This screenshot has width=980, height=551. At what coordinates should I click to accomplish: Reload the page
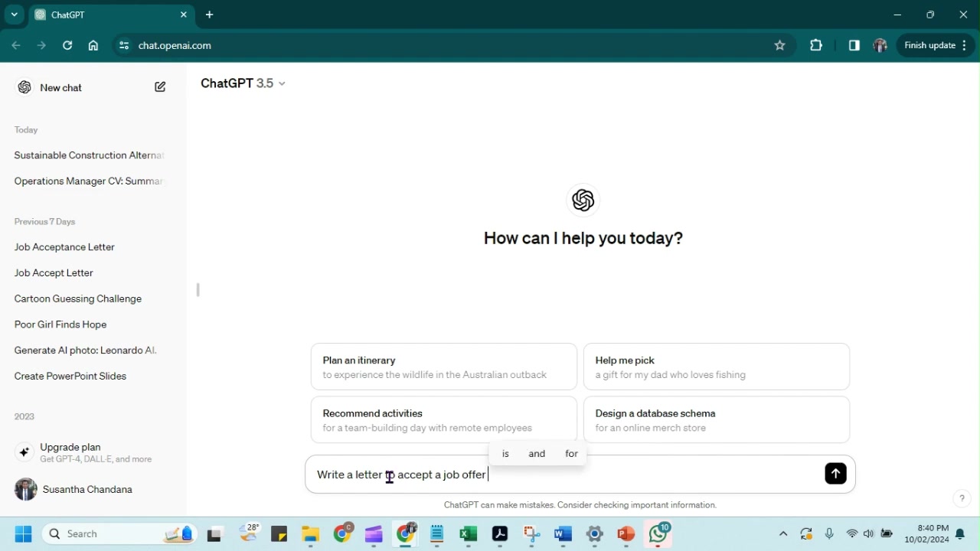pos(67,45)
